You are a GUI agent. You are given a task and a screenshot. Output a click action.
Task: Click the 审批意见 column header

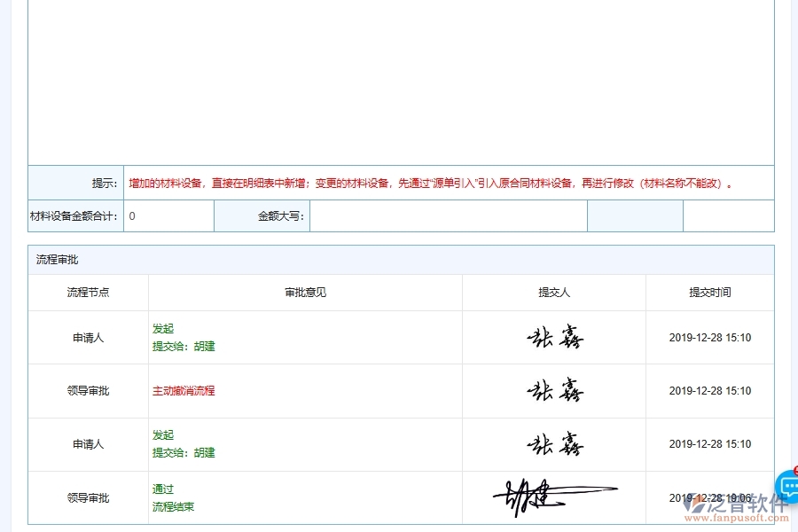click(304, 292)
